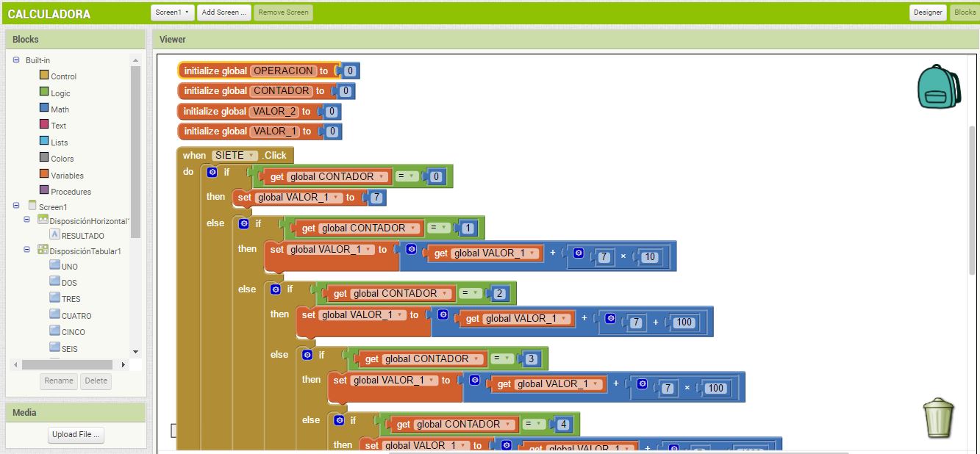This screenshot has height=454, width=980.
Task: Click the Screen1 form icon in tree
Action: point(32,206)
